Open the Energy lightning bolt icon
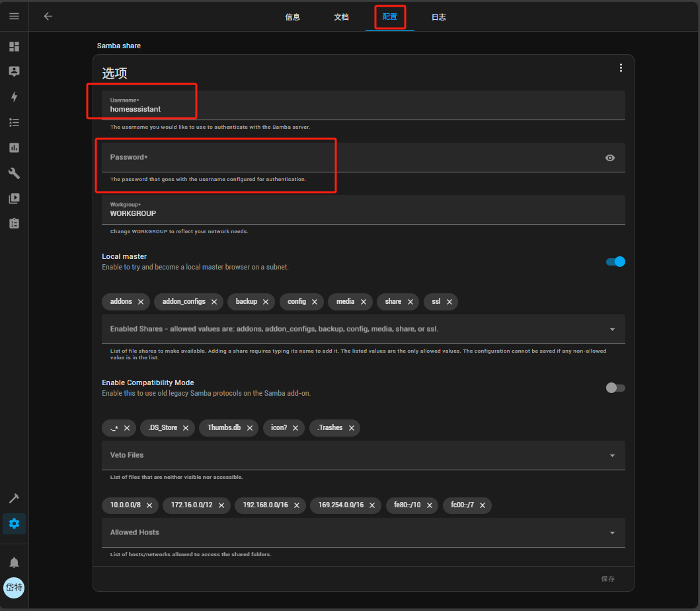Screen dimensions: 700x611 pos(14,97)
